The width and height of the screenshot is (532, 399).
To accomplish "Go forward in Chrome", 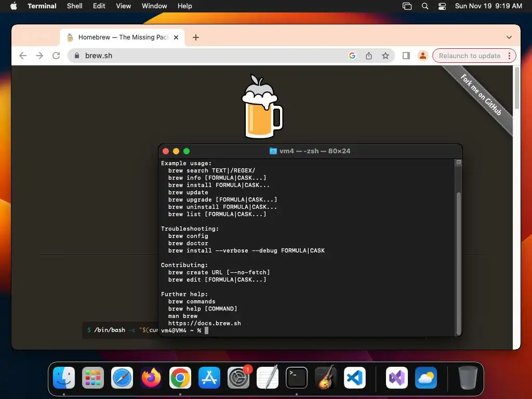I will 39,56.
